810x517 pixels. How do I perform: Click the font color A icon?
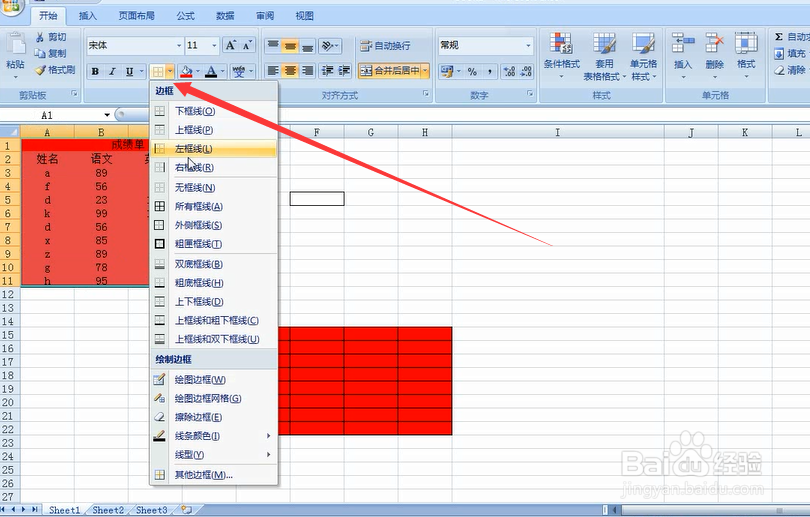click(x=211, y=71)
